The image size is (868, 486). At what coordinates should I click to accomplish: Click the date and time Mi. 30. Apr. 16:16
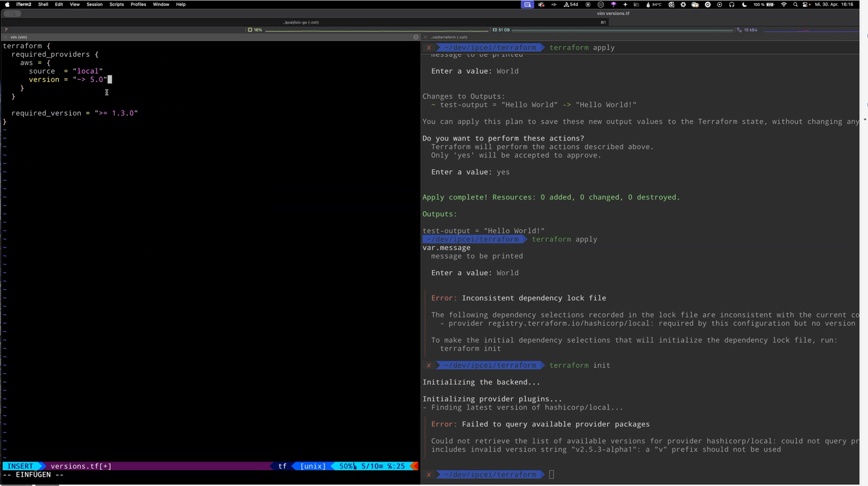834,4
